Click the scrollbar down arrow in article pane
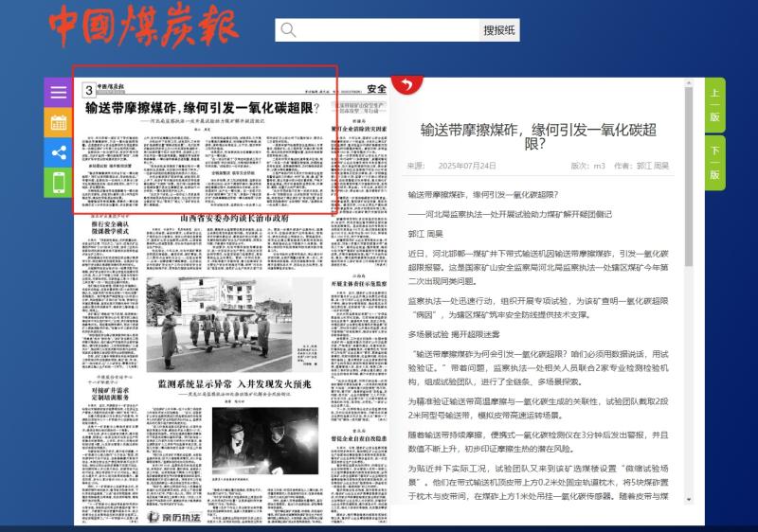 [689, 500]
